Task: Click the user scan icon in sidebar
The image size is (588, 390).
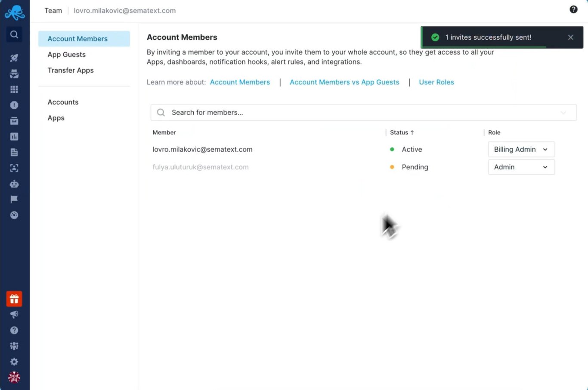Action: click(14, 168)
